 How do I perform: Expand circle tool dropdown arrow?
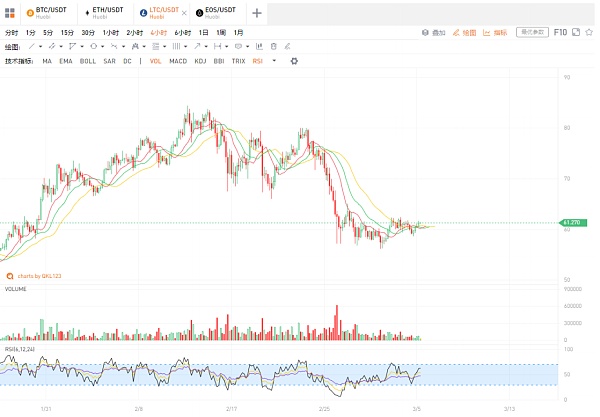[x=103, y=47]
